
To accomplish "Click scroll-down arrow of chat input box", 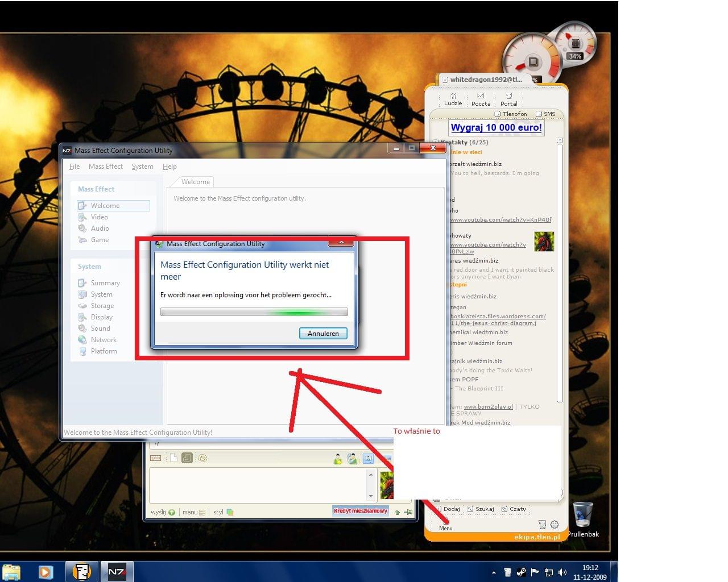I will click(371, 496).
